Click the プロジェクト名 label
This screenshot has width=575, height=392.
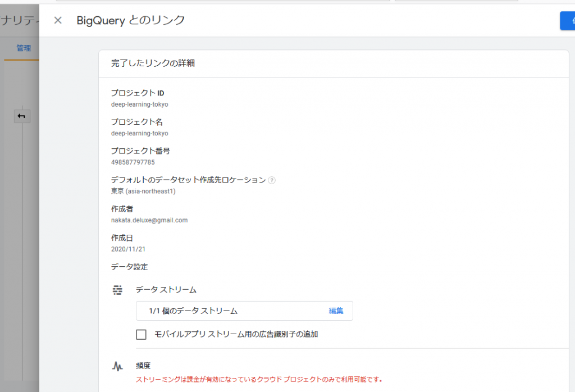(137, 122)
